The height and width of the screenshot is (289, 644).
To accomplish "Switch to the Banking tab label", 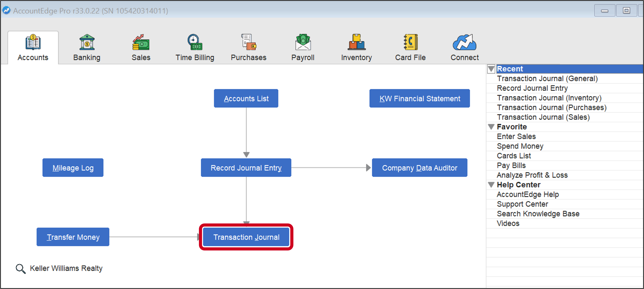I will click(87, 57).
